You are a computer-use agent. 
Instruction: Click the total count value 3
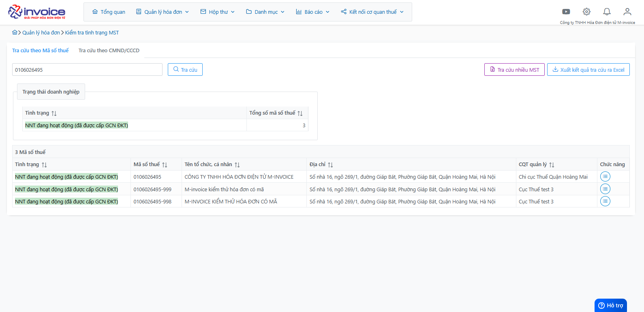point(304,125)
